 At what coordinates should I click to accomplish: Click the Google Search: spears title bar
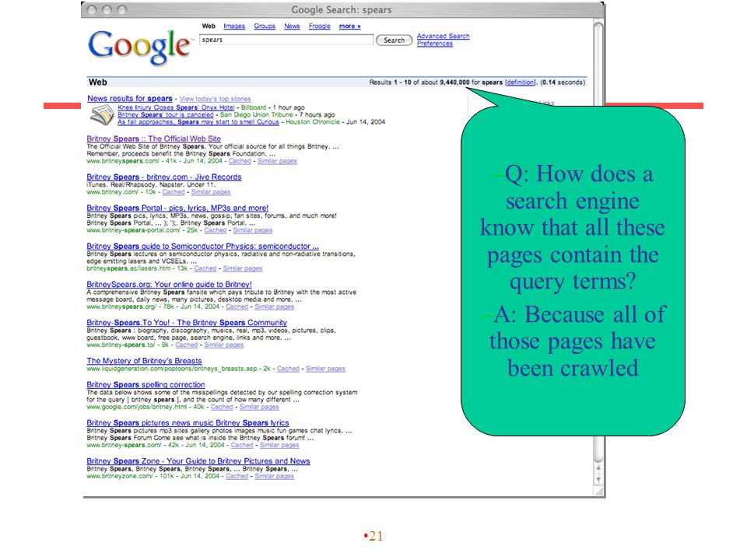[x=342, y=10]
